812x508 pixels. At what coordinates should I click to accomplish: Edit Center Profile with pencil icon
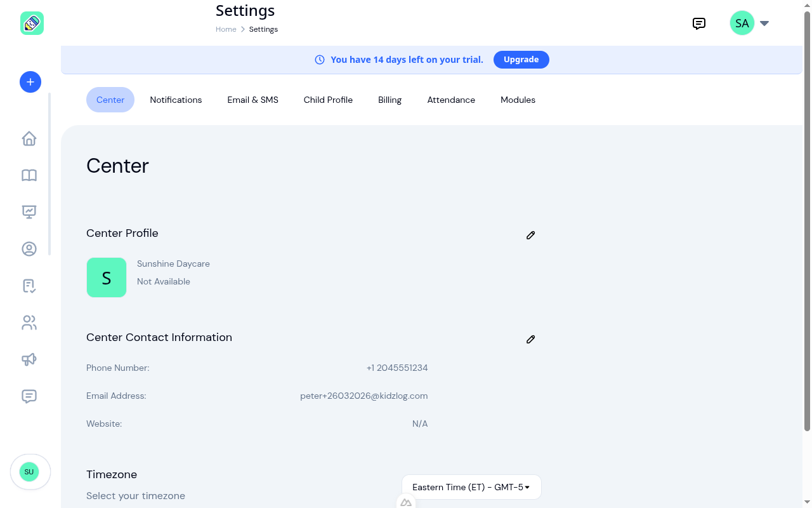[531, 235]
